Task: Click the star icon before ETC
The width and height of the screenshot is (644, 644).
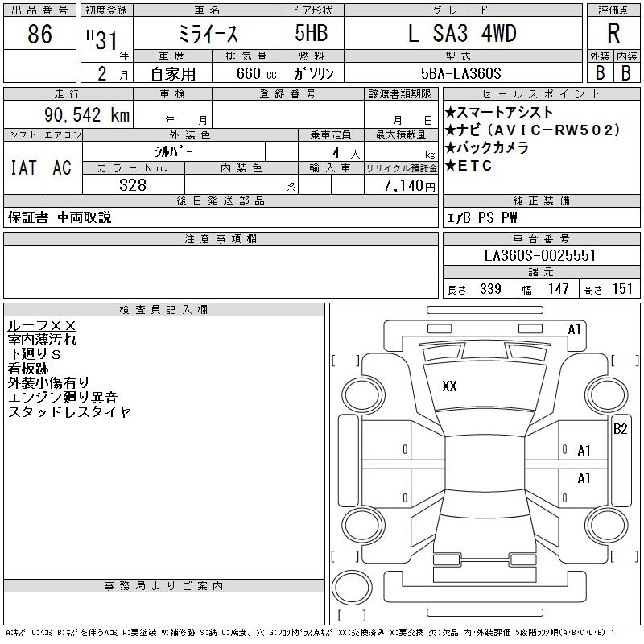Action: (450, 166)
